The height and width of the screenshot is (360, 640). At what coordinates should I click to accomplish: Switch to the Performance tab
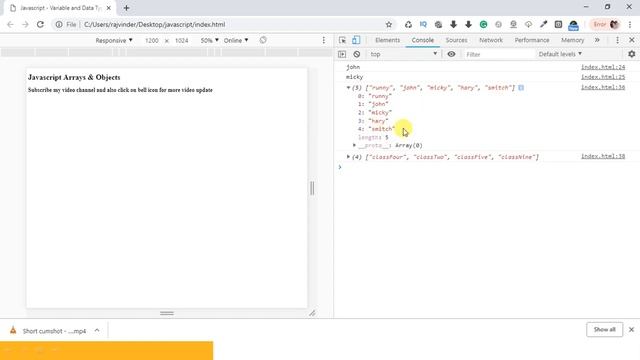click(531, 40)
